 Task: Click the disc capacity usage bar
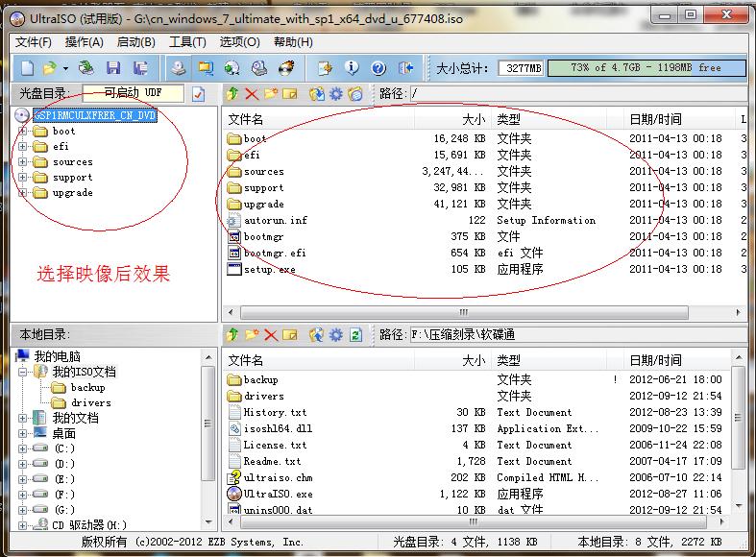648,68
